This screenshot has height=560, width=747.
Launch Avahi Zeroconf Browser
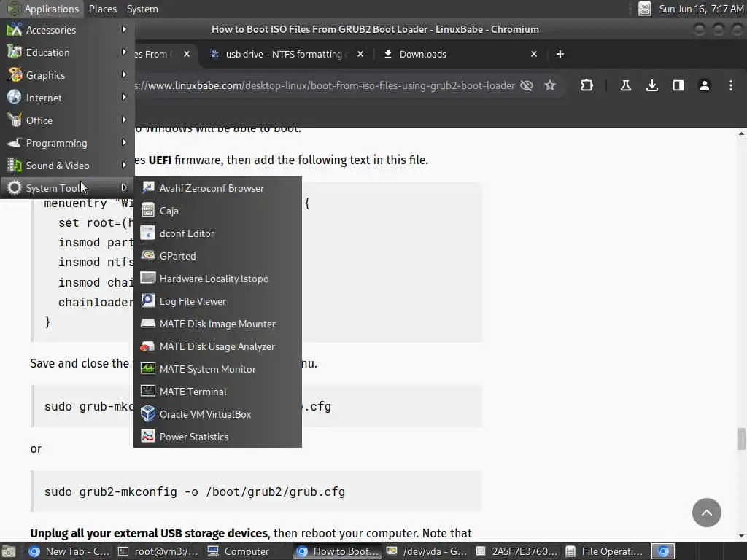pyautogui.click(x=217, y=188)
